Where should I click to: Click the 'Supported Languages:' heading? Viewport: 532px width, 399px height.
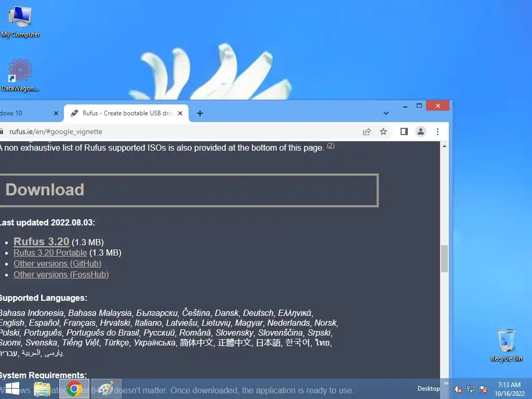pyautogui.click(x=44, y=298)
